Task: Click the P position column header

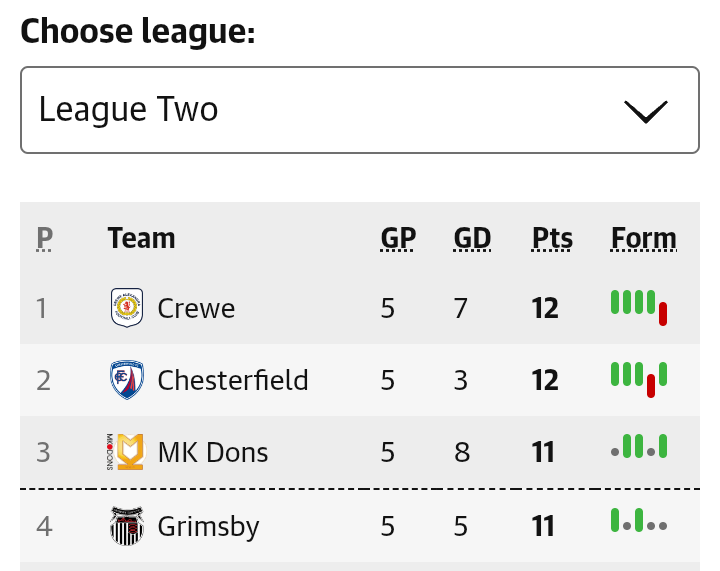Action: click(45, 238)
